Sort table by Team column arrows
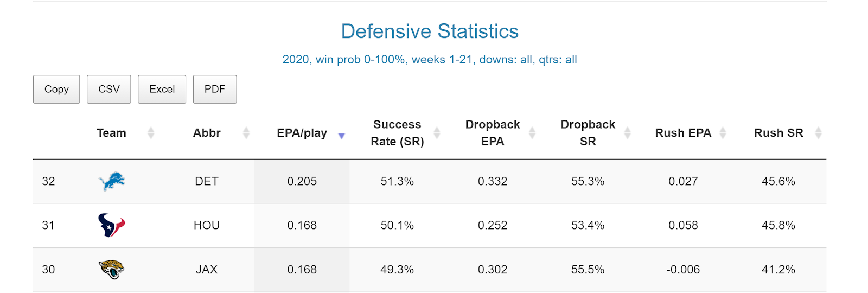The width and height of the screenshot is (868, 293). (x=151, y=133)
